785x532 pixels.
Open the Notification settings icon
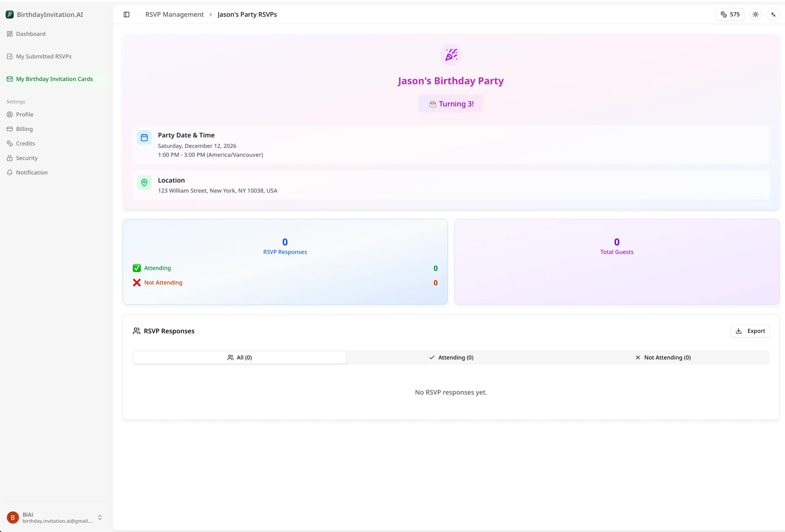click(x=10, y=172)
